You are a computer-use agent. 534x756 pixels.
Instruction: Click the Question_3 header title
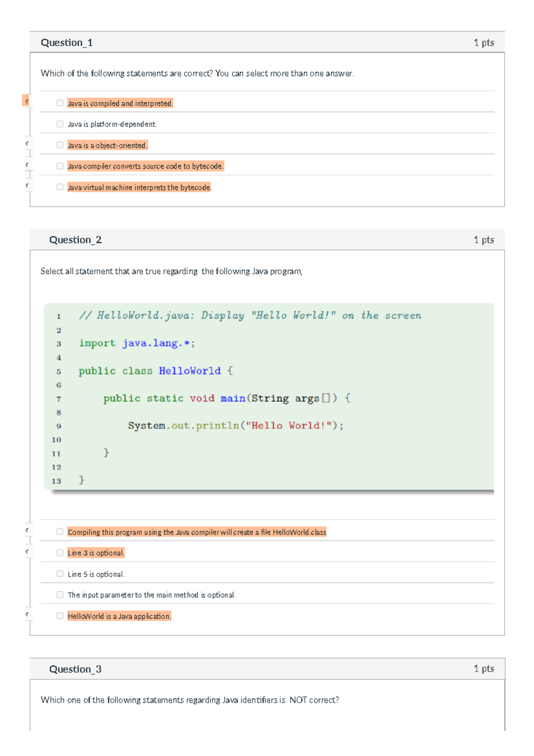point(75,669)
